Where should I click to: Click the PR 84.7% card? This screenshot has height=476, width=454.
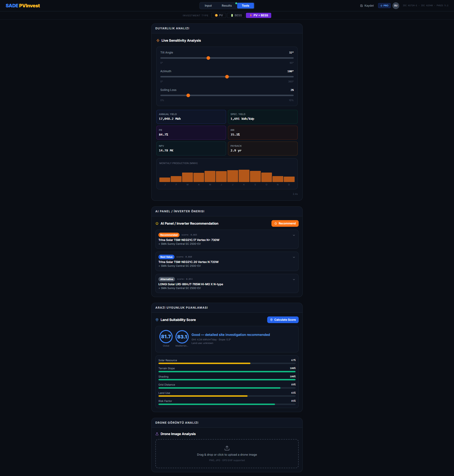[x=191, y=133]
